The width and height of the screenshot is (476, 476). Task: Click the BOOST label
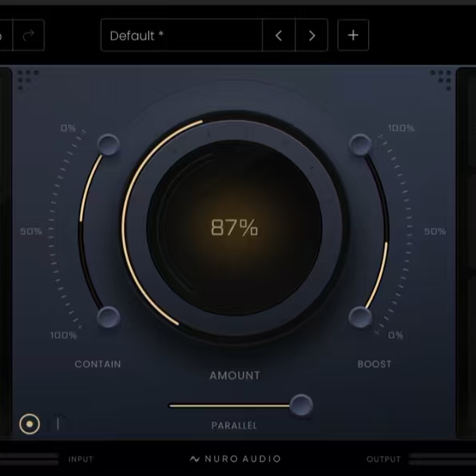click(374, 364)
